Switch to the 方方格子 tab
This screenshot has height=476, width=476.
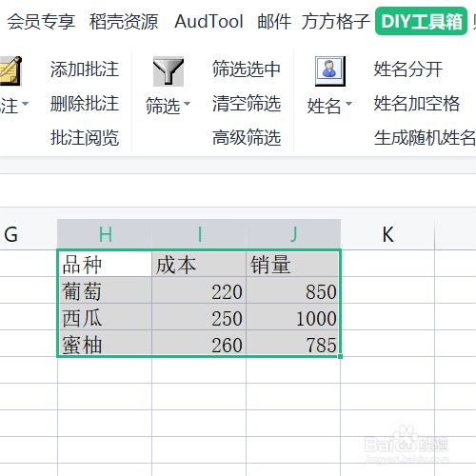(x=335, y=22)
